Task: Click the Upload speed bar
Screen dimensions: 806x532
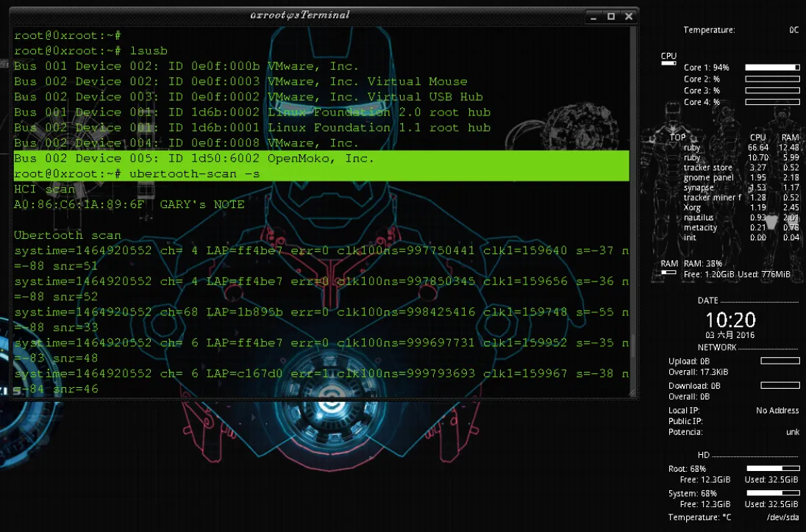Action: point(780,361)
